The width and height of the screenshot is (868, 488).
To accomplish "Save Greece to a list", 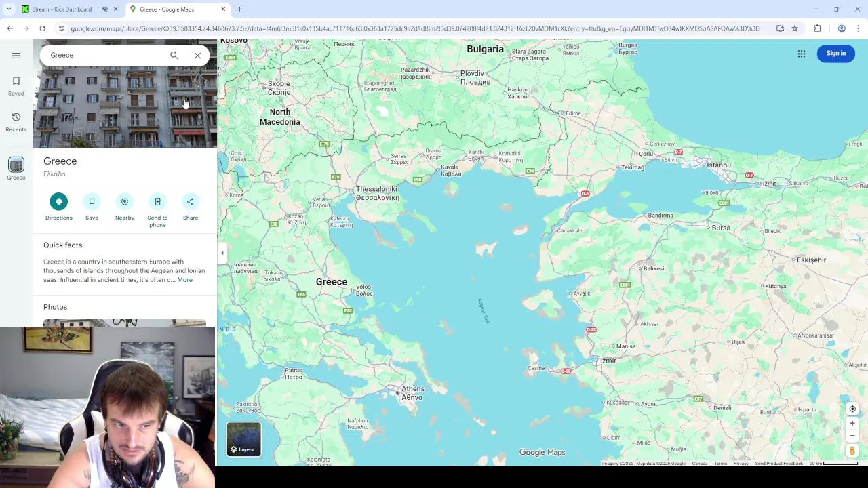I will [x=92, y=207].
